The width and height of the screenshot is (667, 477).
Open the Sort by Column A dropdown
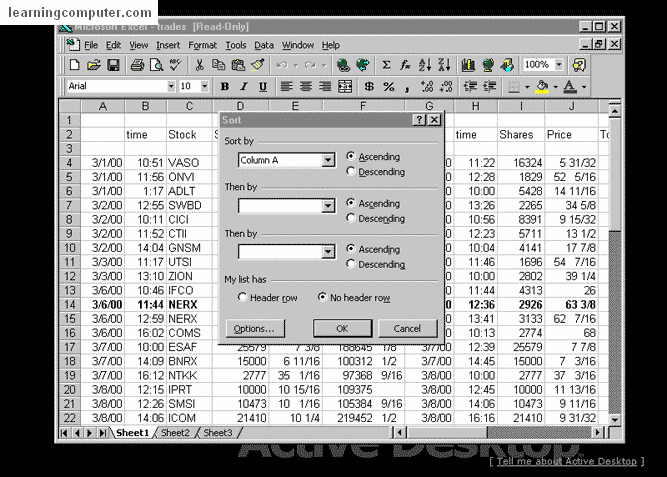[328, 160]
